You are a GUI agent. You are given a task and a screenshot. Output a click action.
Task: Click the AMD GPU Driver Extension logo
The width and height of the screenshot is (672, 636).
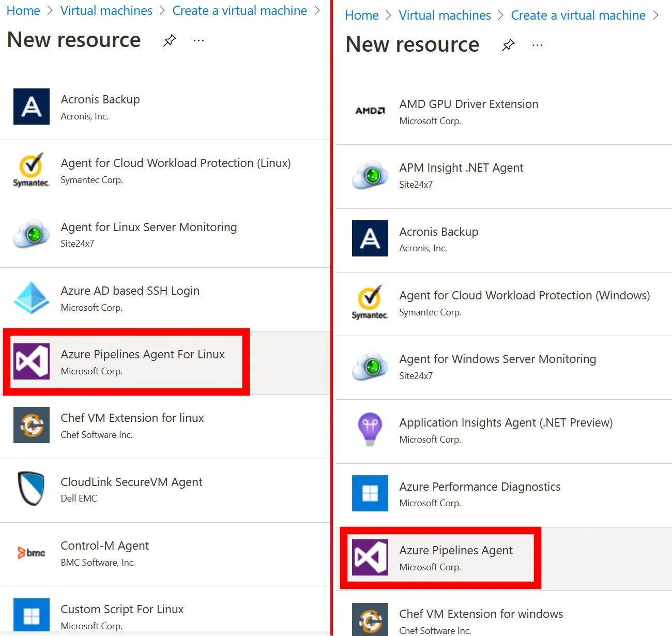coord(370,111)
